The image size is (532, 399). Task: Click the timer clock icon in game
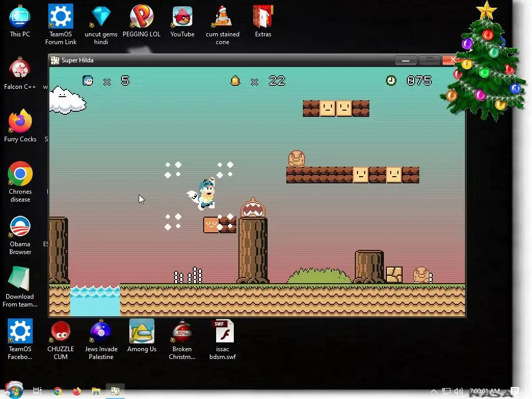[391, 81]
